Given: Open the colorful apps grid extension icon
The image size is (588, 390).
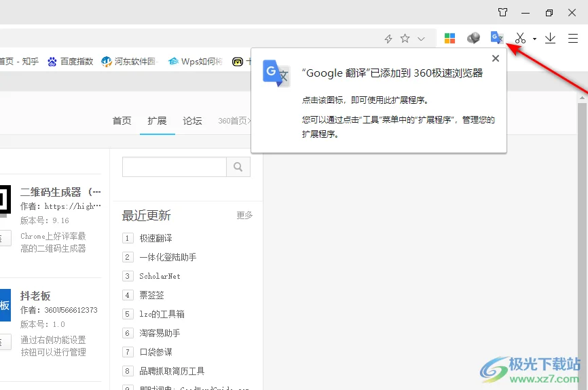Looking at the screenshot, I should [x=449, y=38].
